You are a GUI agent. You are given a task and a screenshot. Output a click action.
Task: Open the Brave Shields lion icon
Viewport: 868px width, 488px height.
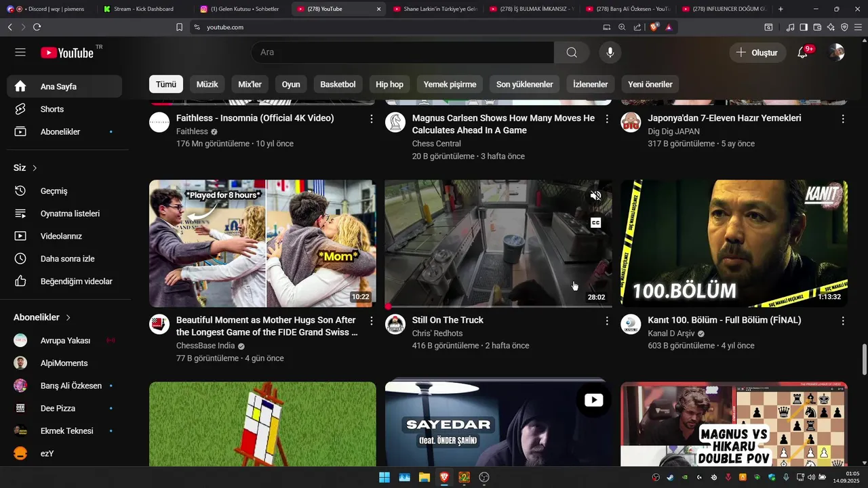tap(654, 27)
